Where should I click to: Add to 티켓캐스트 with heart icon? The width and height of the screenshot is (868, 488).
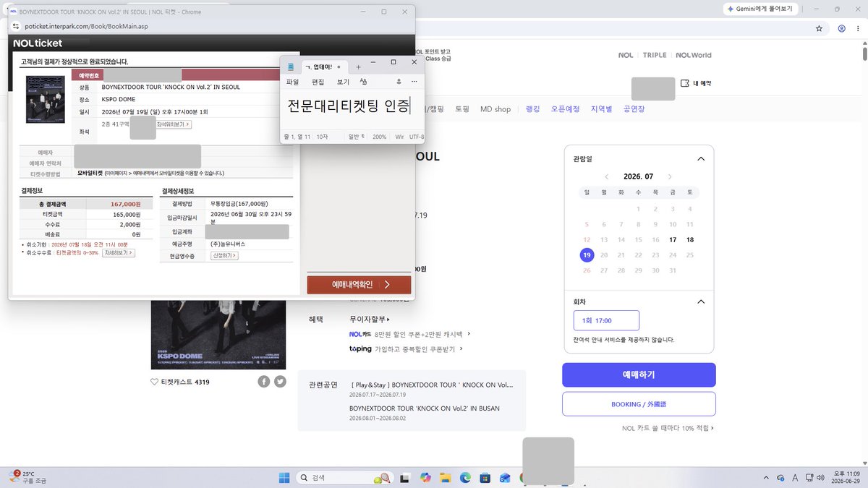coord(154,382)
